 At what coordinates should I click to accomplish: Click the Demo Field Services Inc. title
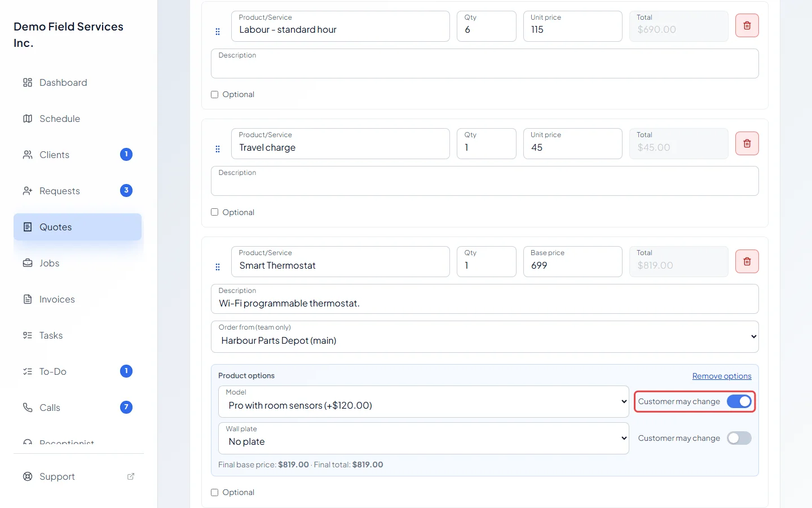(68, 34)
